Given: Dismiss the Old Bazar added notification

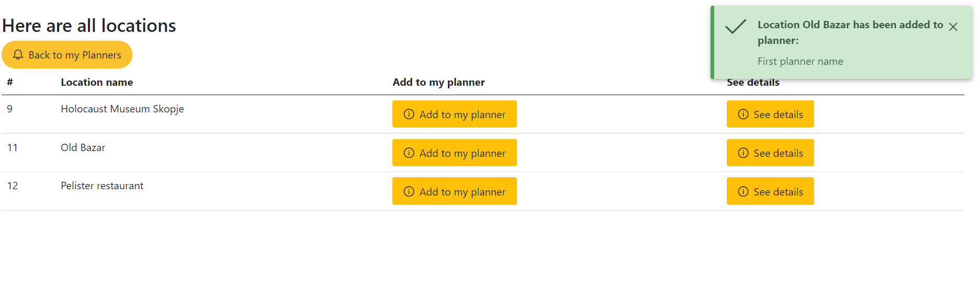Looking at the screenshot, I should (953, 27).
